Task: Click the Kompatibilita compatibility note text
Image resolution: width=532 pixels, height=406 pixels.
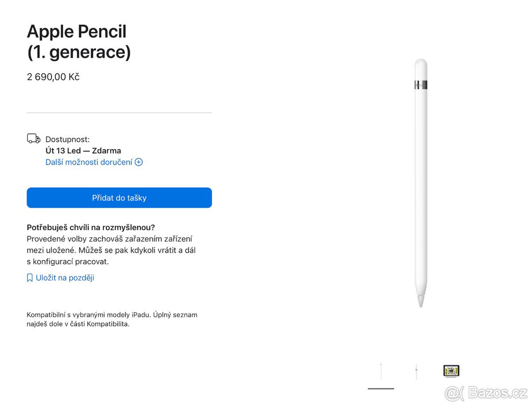Action: pos(112,319)
